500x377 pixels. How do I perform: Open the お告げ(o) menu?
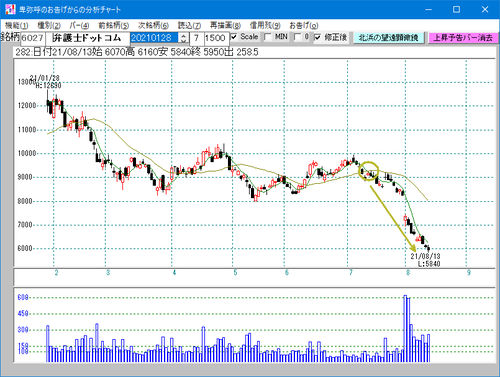[x=304, y=25]
